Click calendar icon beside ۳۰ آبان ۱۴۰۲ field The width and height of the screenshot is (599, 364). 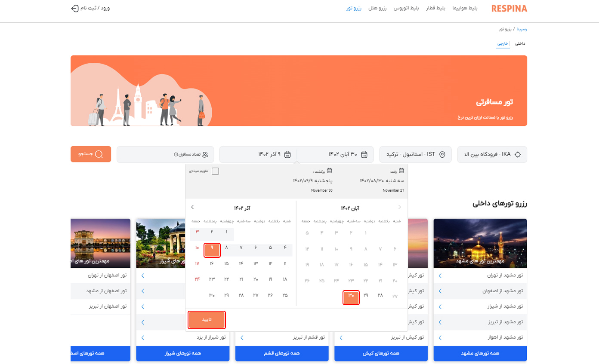pyautogui.click(x=364, y=155)
